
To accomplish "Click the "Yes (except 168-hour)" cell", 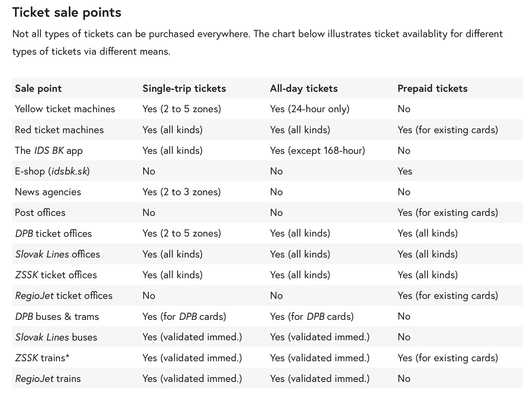I will [318, 150].
